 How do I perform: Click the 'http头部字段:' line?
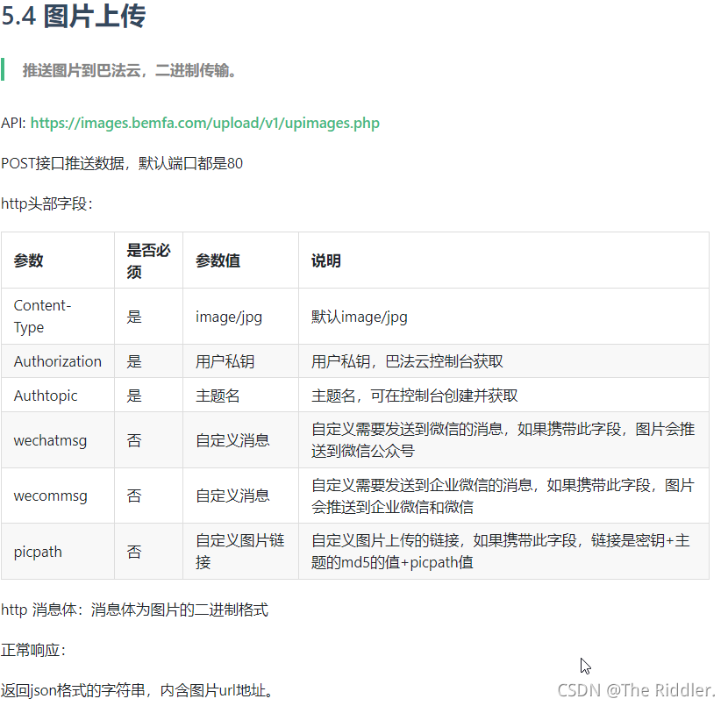(x=46, y=203)
